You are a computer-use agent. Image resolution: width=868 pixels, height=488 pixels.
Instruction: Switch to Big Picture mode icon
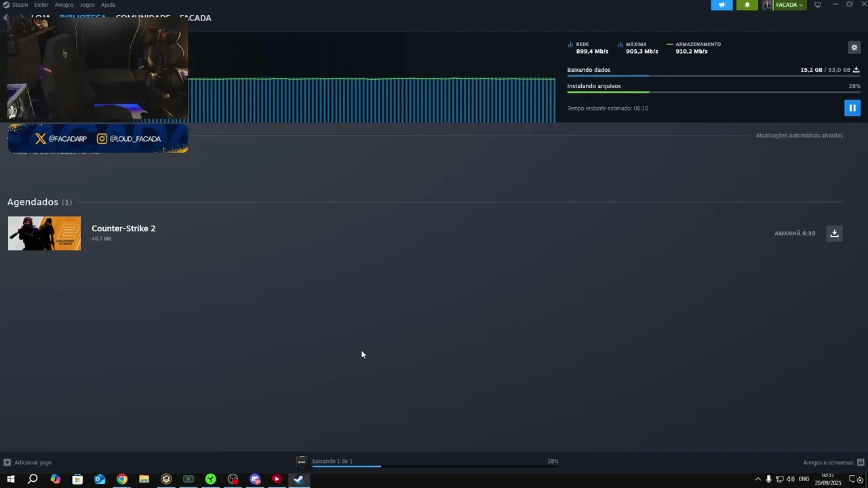coord(818,5)
